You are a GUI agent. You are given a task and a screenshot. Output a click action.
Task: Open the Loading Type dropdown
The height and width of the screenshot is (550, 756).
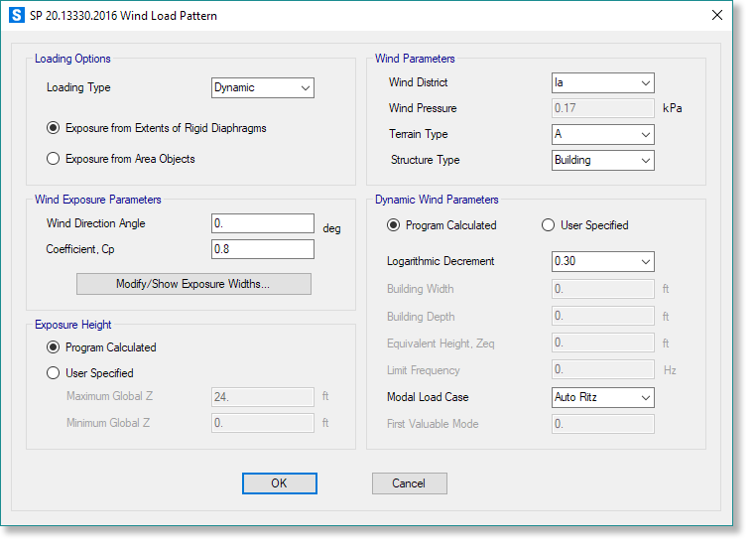(263, 87)
